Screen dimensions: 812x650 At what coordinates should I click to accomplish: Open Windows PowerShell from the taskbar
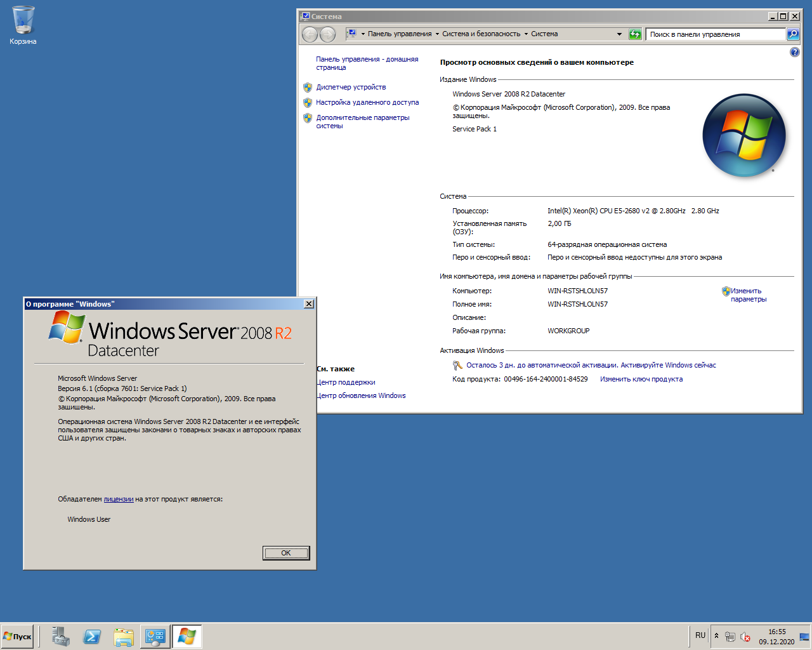pos(92,636)
